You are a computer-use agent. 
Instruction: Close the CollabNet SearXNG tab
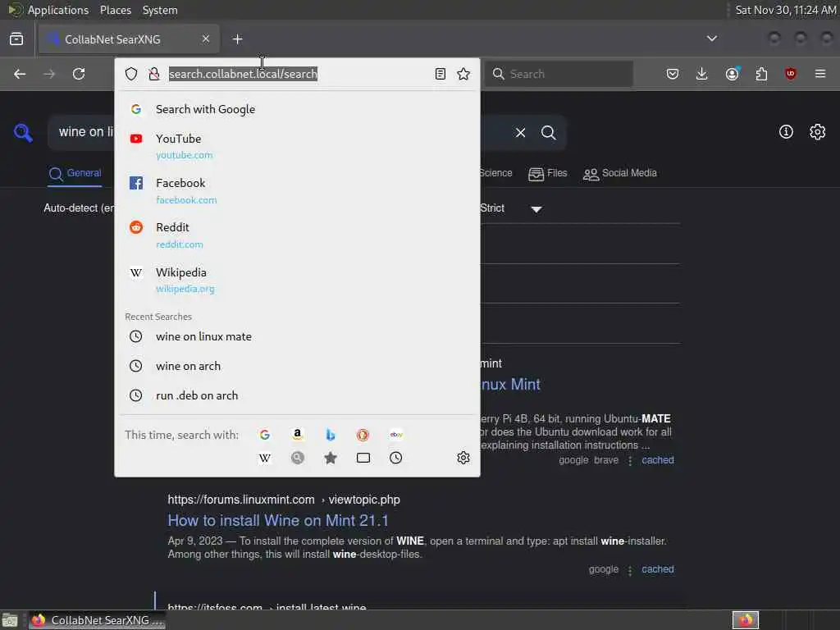pyautogui.click(x=206, y=39)
